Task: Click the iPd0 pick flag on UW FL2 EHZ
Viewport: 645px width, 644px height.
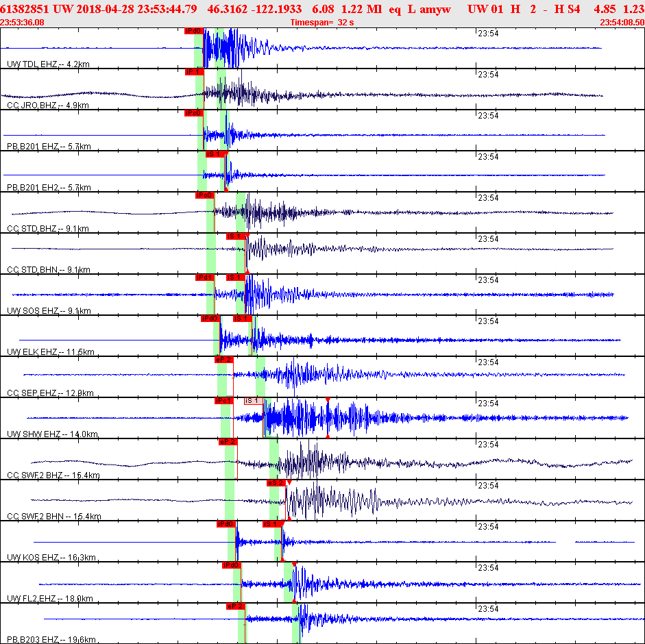Action: click(x=232, y=565)
